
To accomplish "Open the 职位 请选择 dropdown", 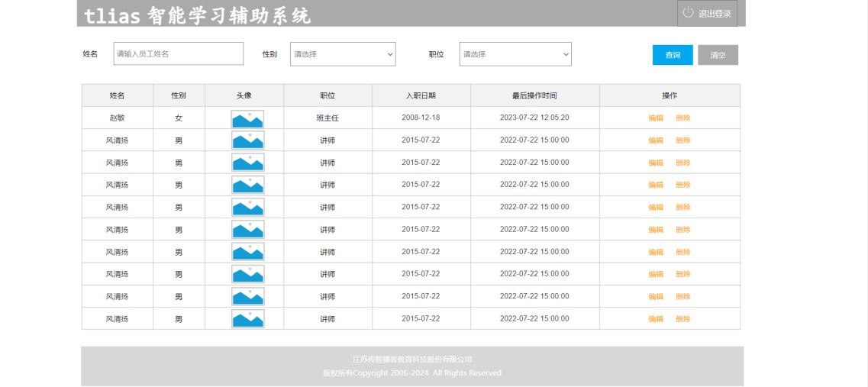I will [515, 54].
